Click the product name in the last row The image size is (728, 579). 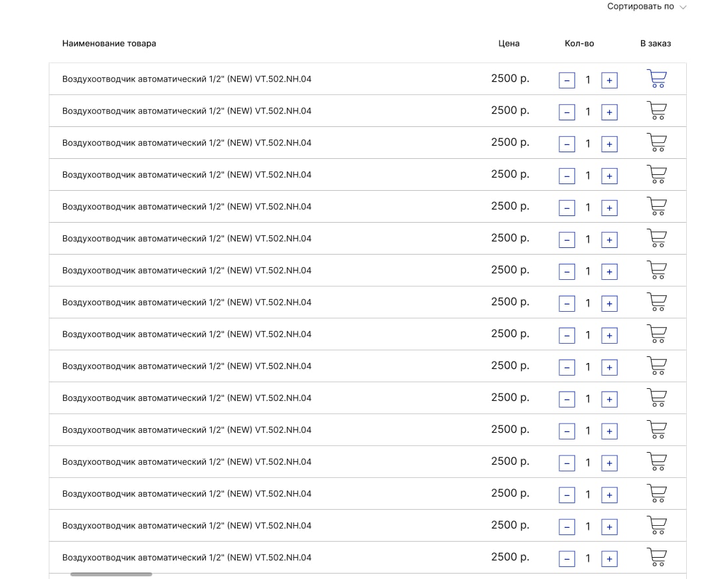(187, 557)
